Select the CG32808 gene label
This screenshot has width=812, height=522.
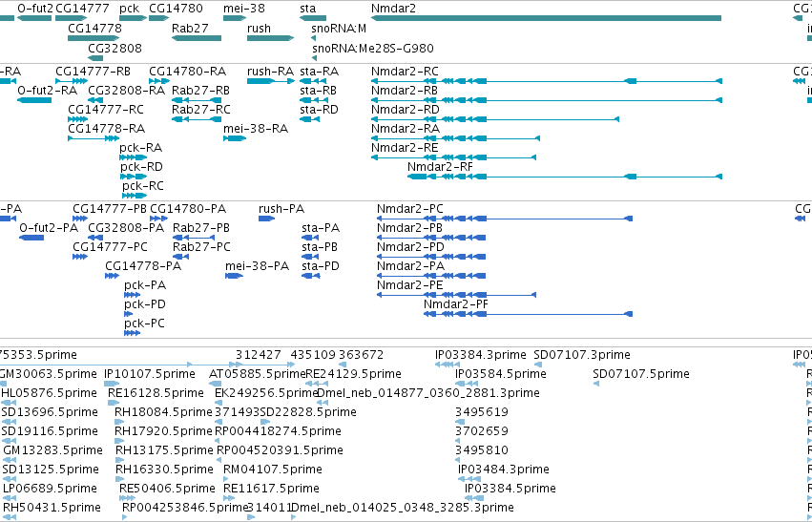[115, 48]
